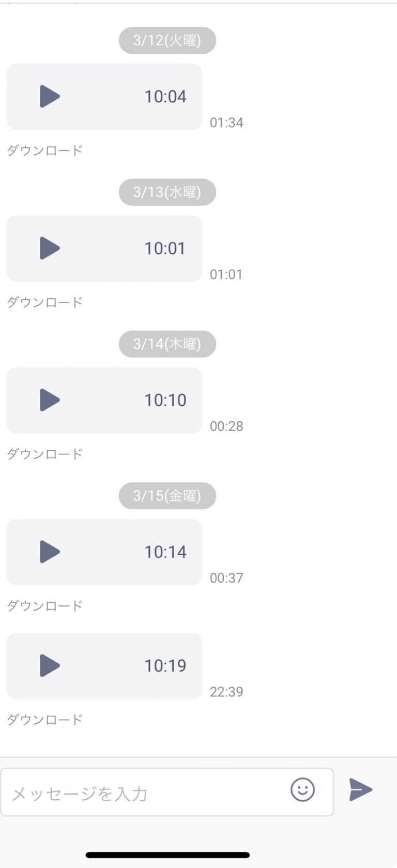Tap the iOS home indicator bar
This screenshot has width=397, height=868.
(167, 855)
